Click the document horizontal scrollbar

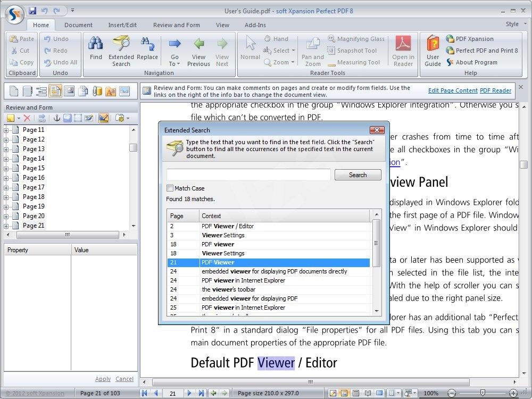(311, 382)
